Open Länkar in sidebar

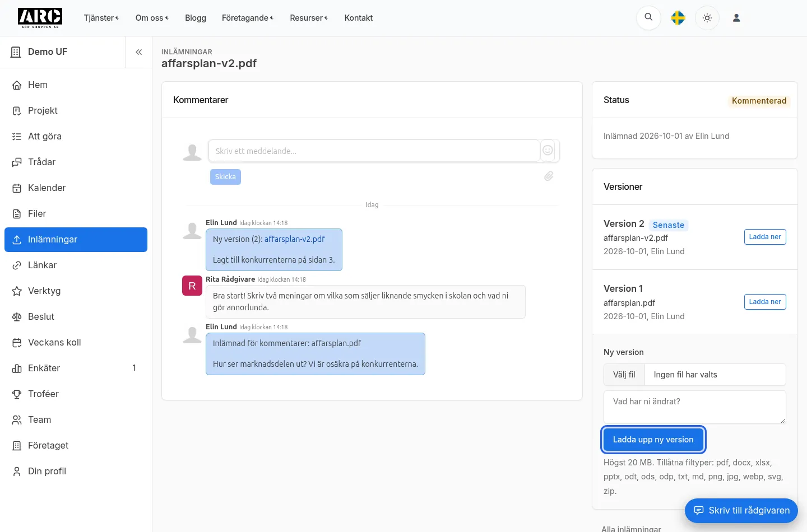[x=76, y=265]
